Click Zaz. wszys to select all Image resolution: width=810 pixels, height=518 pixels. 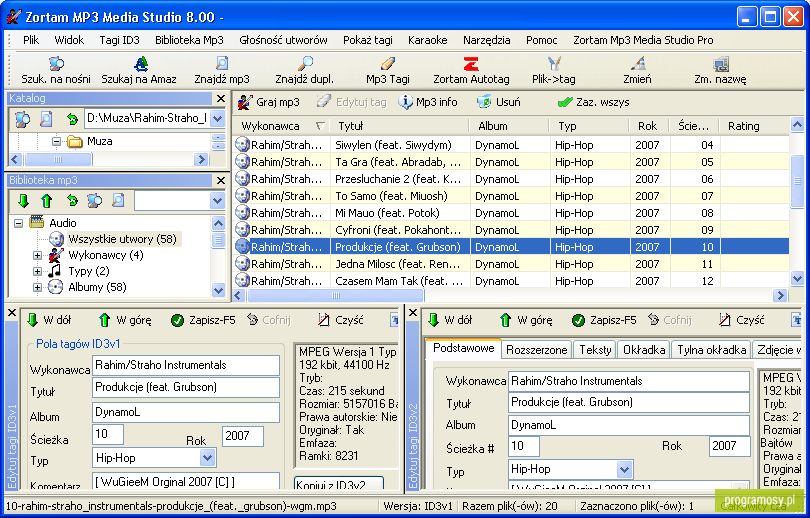click(594, 102)
